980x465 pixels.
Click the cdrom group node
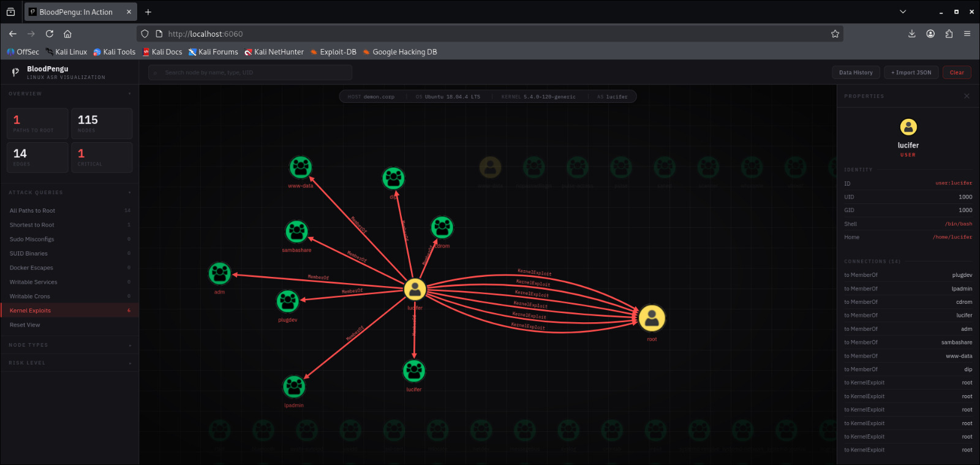pos(442,227)
